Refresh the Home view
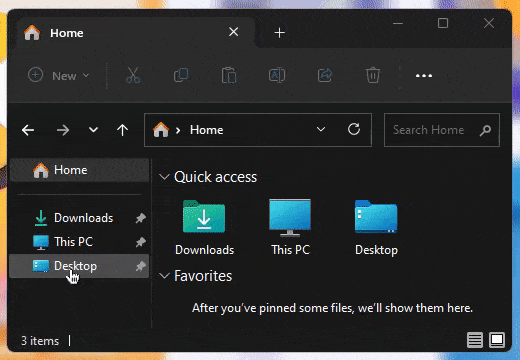520x360 pixels. coord(354,129)
